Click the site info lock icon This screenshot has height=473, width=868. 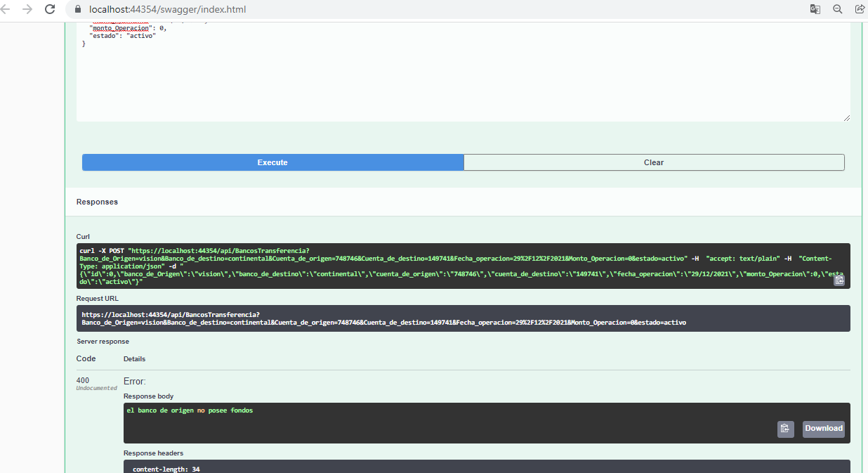pos(77,10)
